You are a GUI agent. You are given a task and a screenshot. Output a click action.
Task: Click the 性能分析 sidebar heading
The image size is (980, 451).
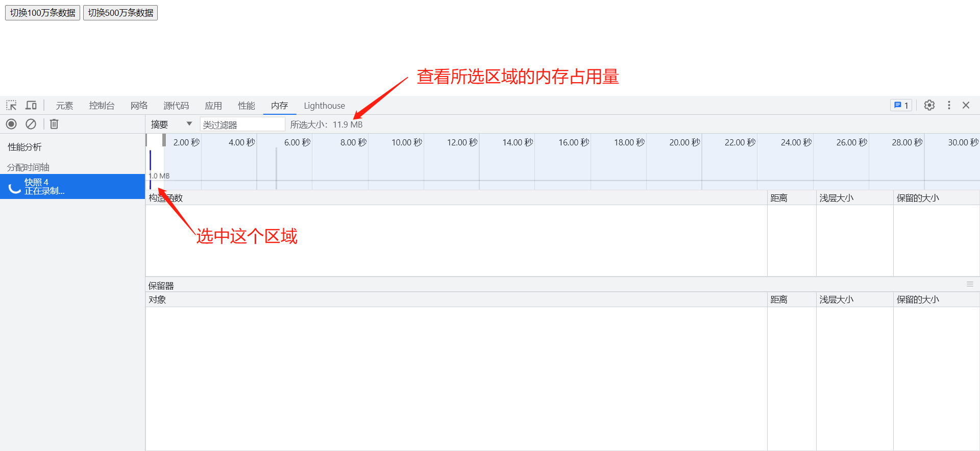tap(24, 147)
